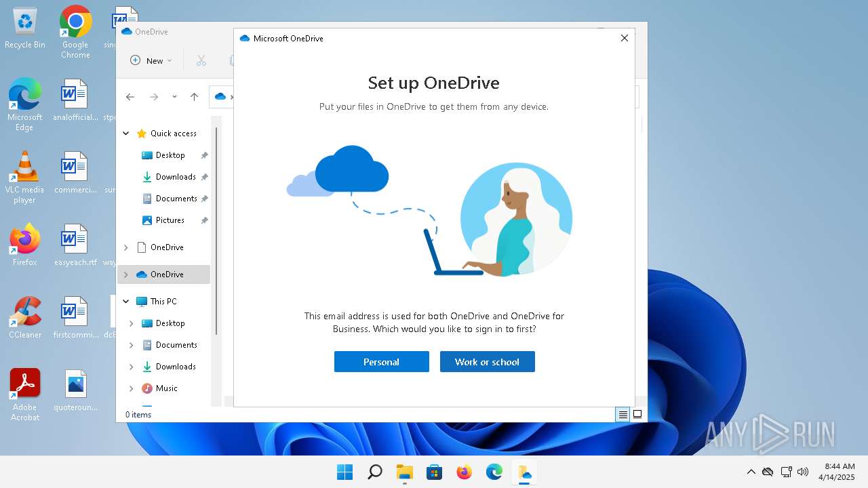Expand the OneDrive document-icon node
This screenshot has width=868, height=488.
click(126, 247)
